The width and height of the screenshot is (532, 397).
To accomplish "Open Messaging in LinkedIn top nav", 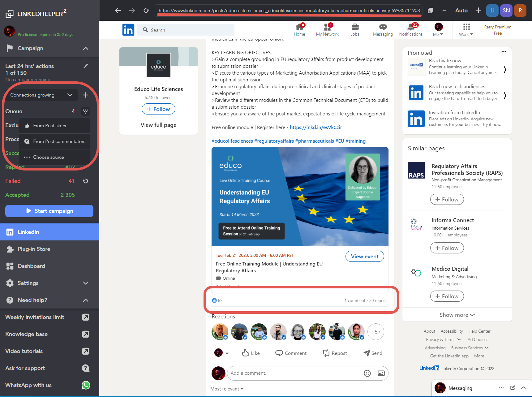I will coord(383,30).
